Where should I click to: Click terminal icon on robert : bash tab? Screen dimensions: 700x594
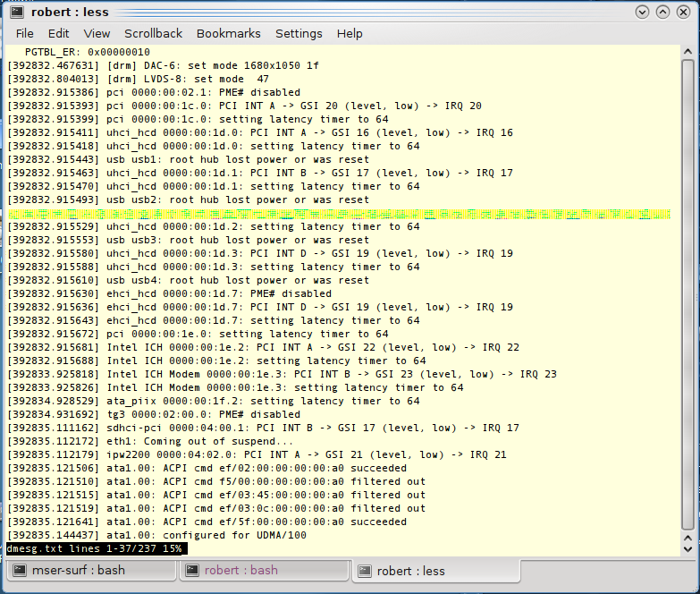(191, 571)
